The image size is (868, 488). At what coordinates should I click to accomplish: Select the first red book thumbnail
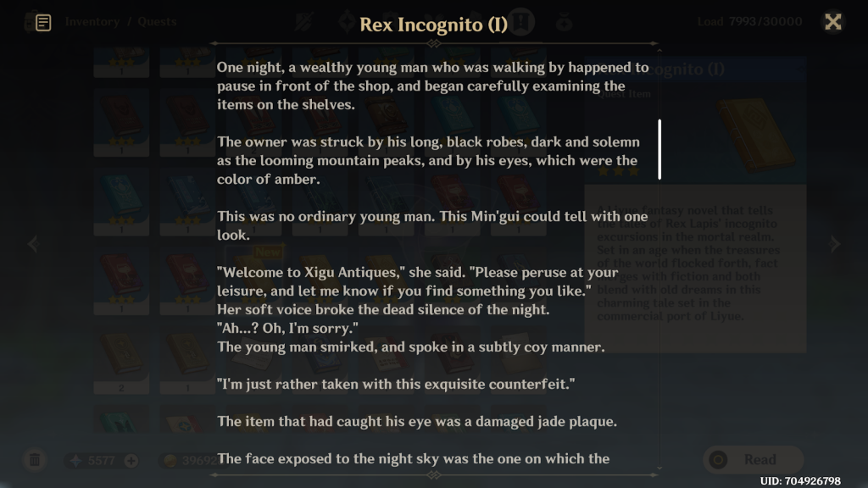point(121,122)
